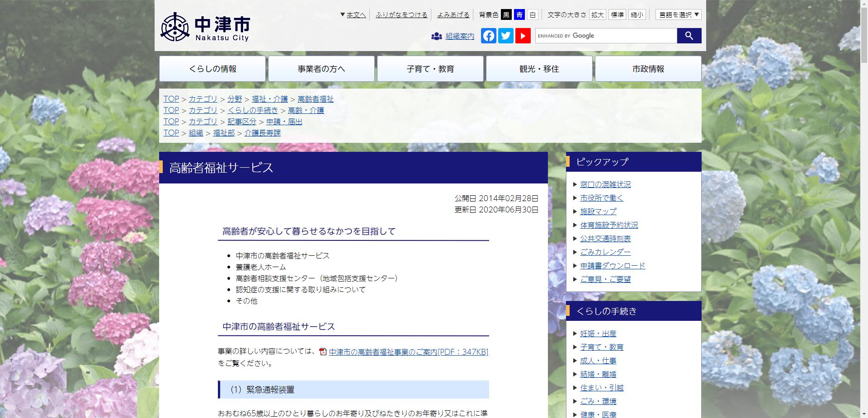The height and width of the screenshot is (418, 868).
Task: Switch background color to 青 (blue)
Action: coord(519,14)
